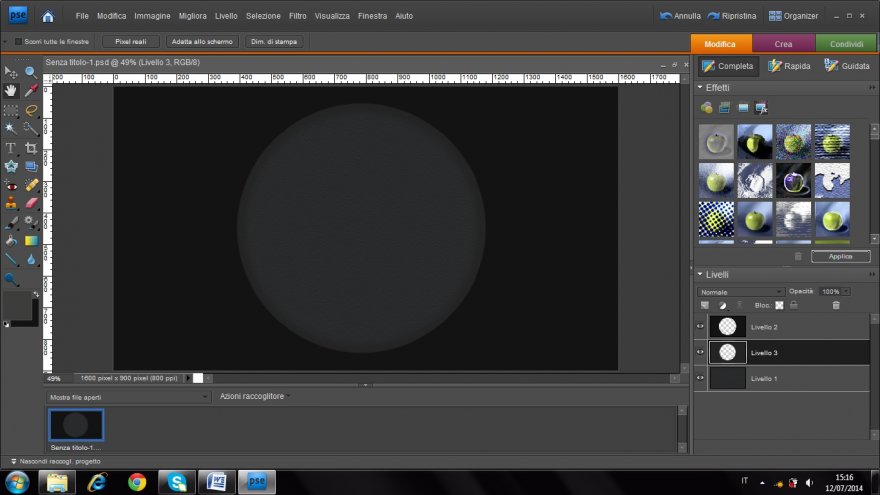The image size is (880, 495).
Task: Select the Red Eye Removal tool
Action: [x=11, y=185]
